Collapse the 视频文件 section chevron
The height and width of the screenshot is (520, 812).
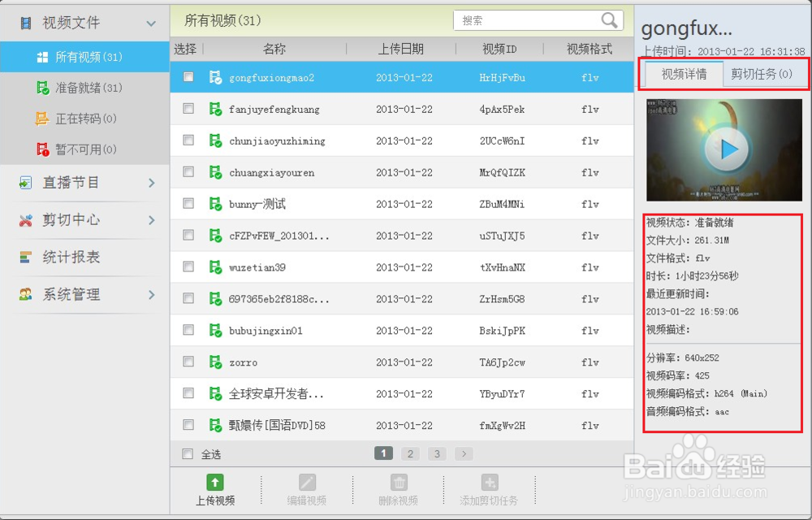coord(150,23)
